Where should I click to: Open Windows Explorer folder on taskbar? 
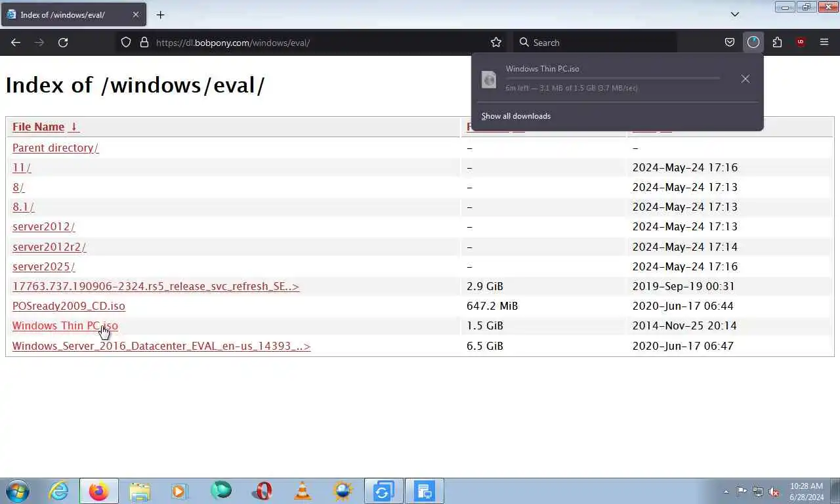(x=140, y=491)
